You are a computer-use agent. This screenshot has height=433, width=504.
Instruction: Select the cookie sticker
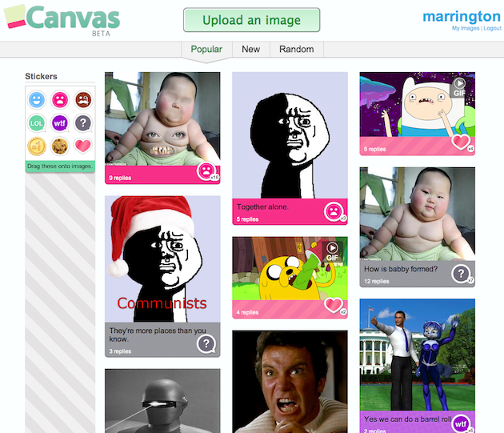(60, 146)
